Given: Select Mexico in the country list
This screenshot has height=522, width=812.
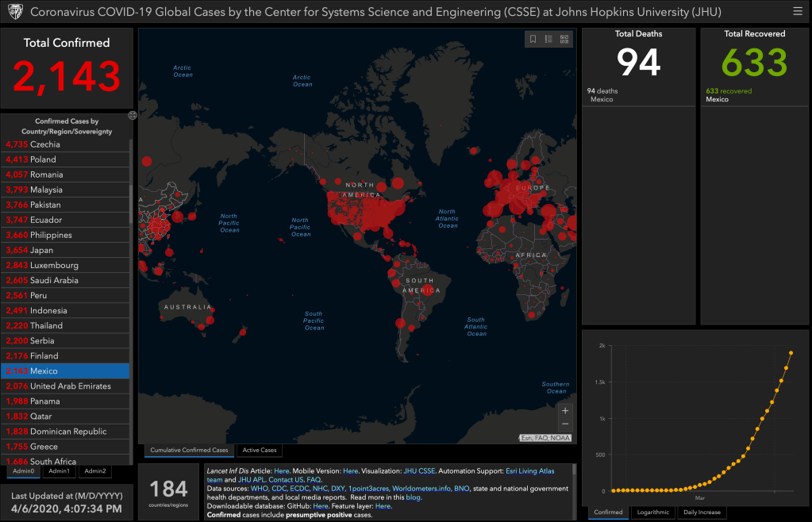Looking at the screenshot, I should [x=66, y=371].
